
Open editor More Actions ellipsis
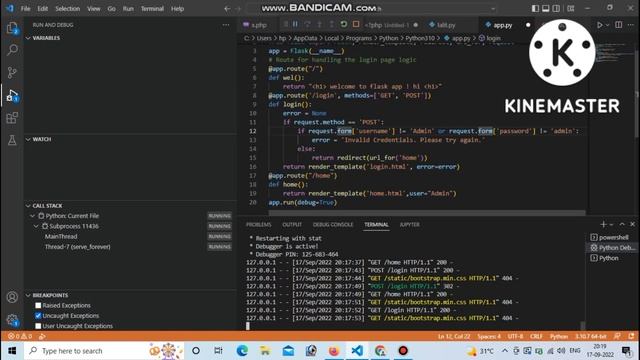pyautogui.click(x=631, y=25)
